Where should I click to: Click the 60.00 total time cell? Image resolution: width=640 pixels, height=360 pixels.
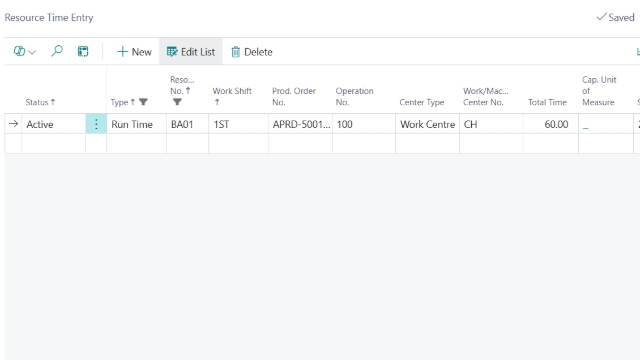551,124
